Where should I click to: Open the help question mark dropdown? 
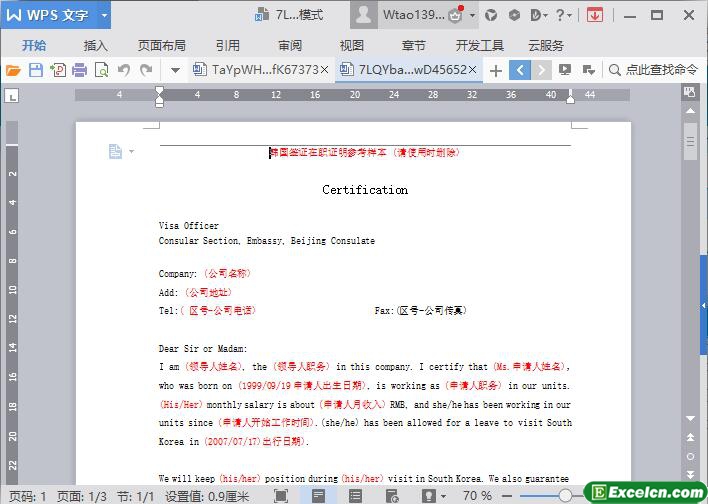563,15
